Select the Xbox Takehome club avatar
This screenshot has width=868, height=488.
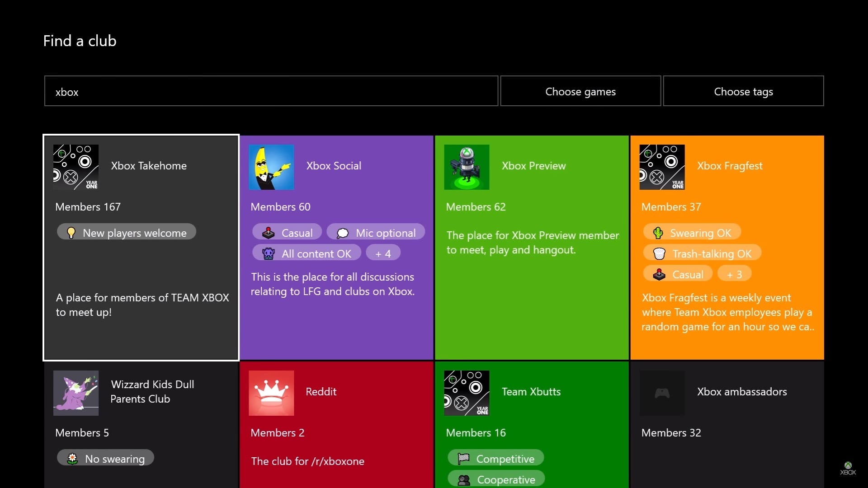(x=76, y=167)
